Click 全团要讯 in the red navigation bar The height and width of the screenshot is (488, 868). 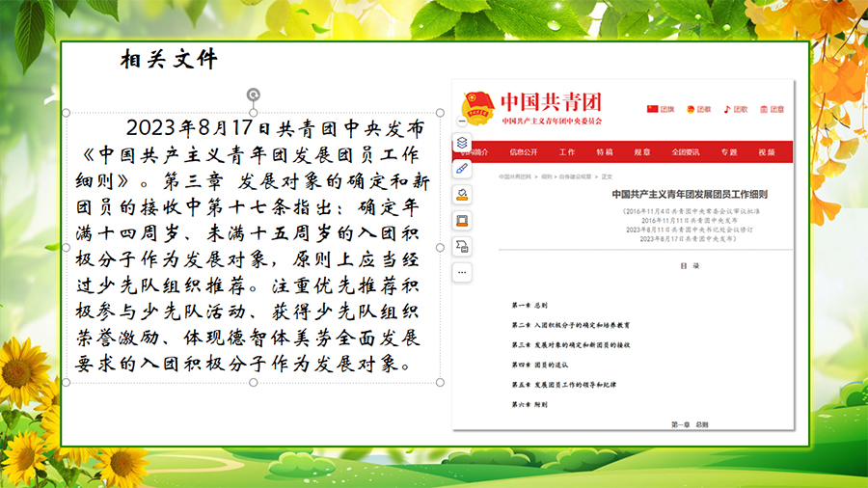[x=686, y=152]
